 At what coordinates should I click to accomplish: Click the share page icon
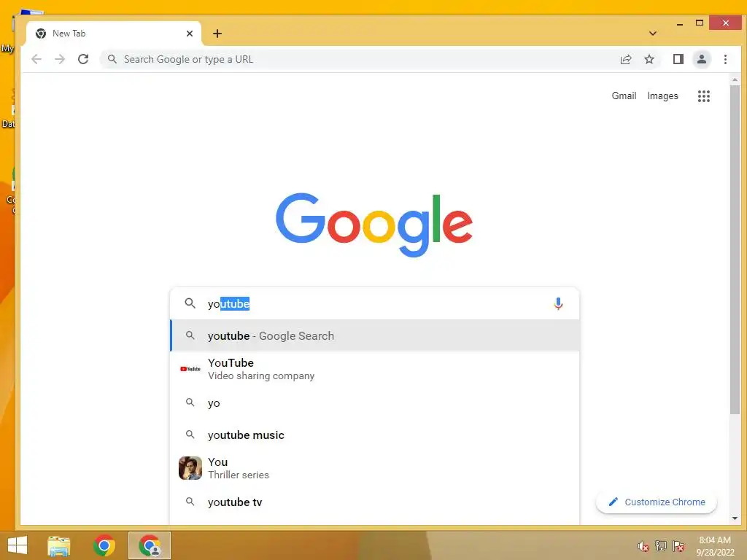pyautogui.click(x=625, y=59)
